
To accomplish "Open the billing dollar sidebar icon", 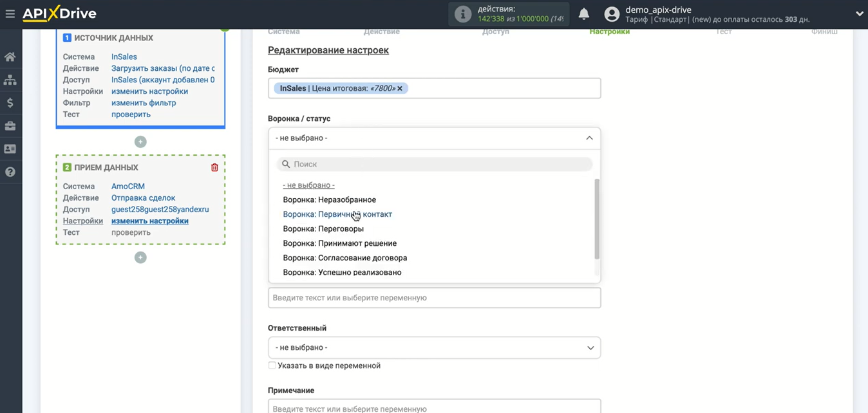I will click(x=10, y=103).
